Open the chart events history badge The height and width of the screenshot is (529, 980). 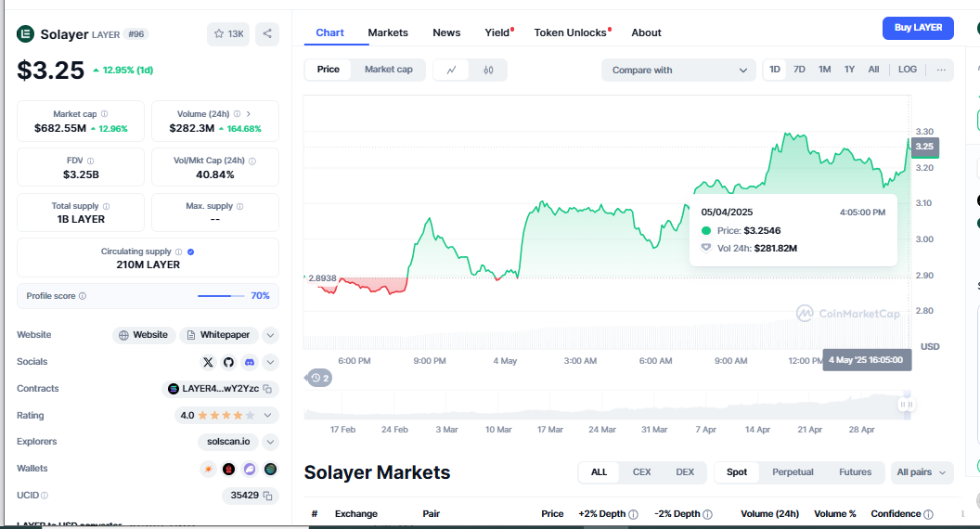coord(319,379)
